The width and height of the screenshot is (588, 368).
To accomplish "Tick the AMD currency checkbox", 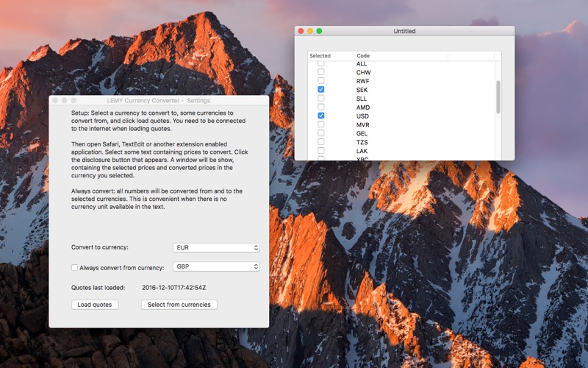I will tap(321, 107).
